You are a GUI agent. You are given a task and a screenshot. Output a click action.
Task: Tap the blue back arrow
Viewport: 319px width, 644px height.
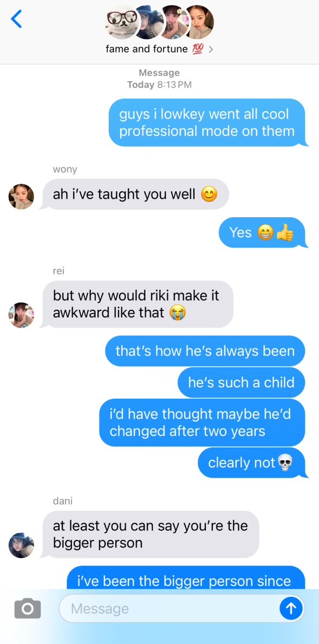[x=16, y=19]
